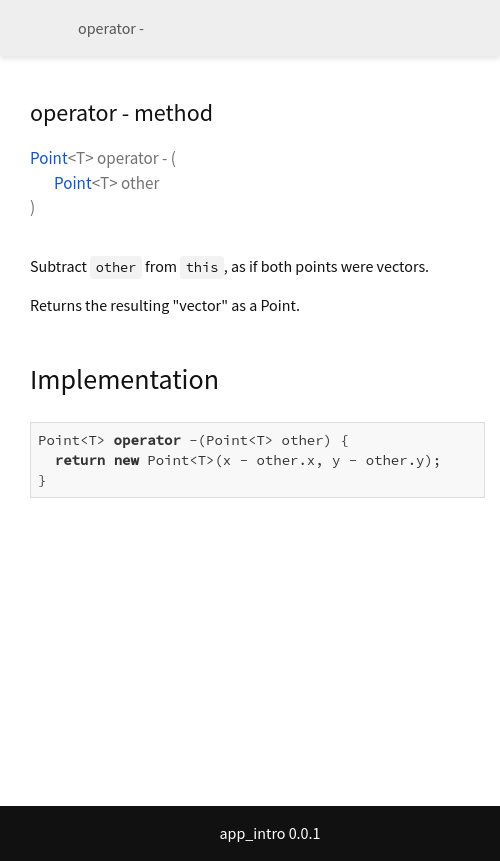The height and width of the screenshot is (861, 500).
Task: Click the bold "return" keyword in code
Action: click(x=80, y=460)
